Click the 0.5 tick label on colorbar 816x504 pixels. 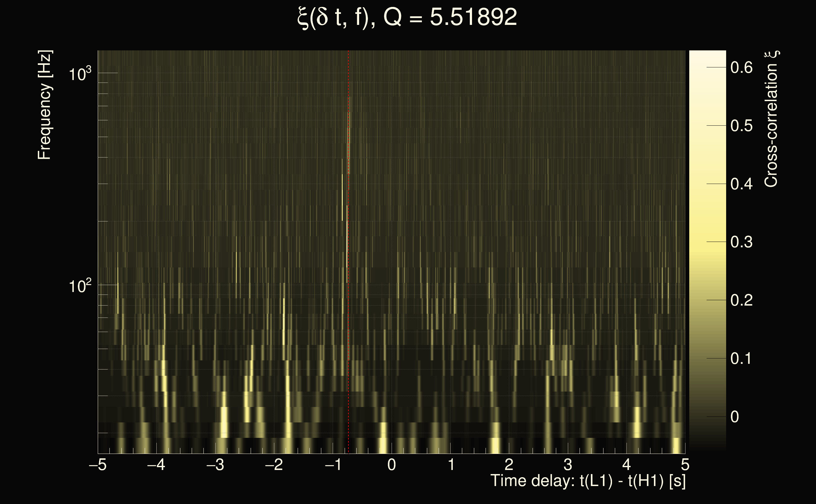coord(741,126)
